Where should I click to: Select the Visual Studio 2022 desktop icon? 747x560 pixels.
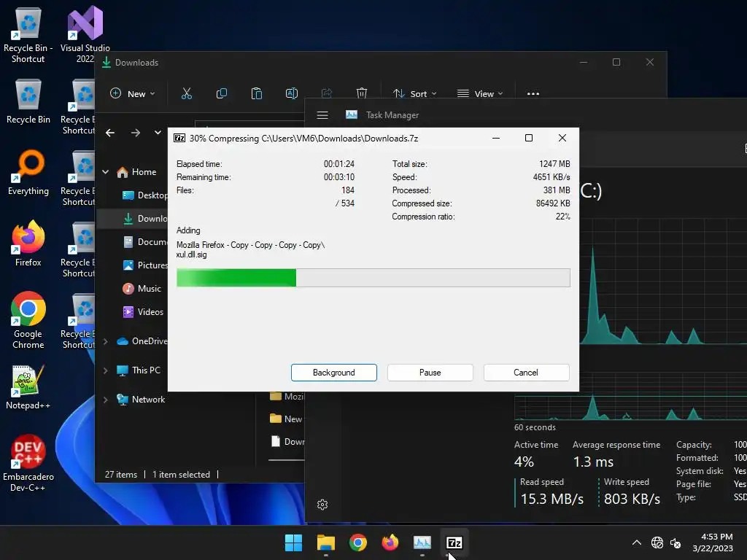[85, 34]
